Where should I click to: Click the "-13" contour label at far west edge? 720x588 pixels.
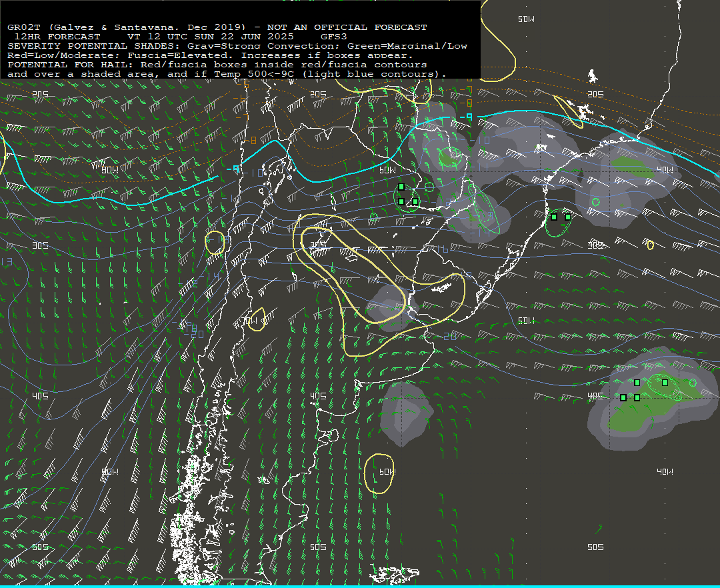(x=6, y=262)
